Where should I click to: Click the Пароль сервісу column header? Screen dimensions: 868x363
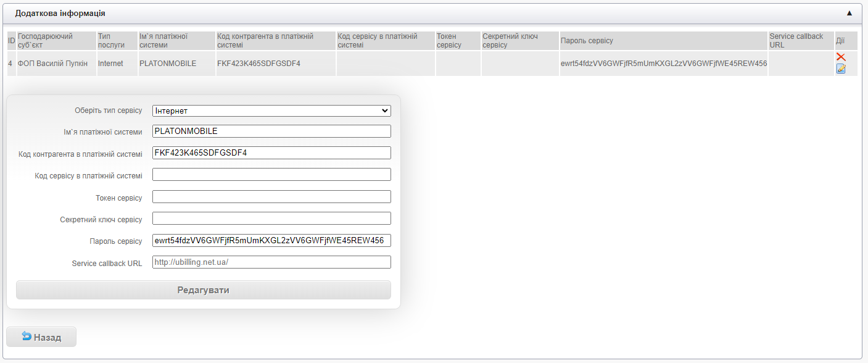(587, 41)
